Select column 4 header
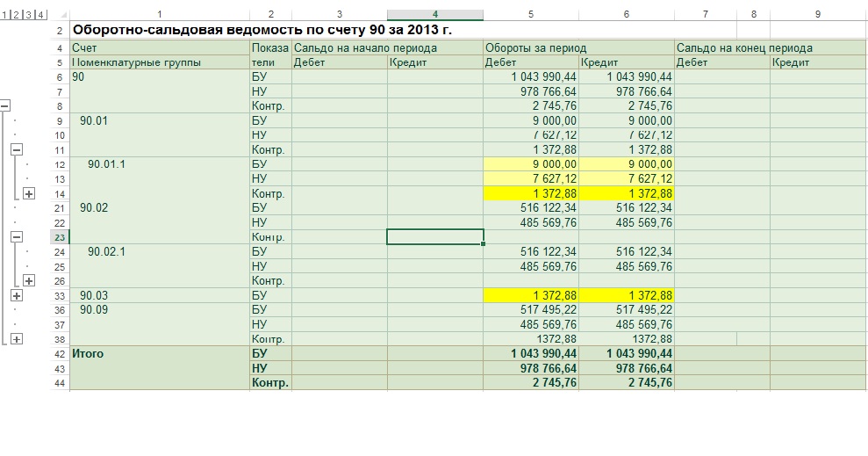The width and height of the screenshot is (868, 456). click(434, 15)
